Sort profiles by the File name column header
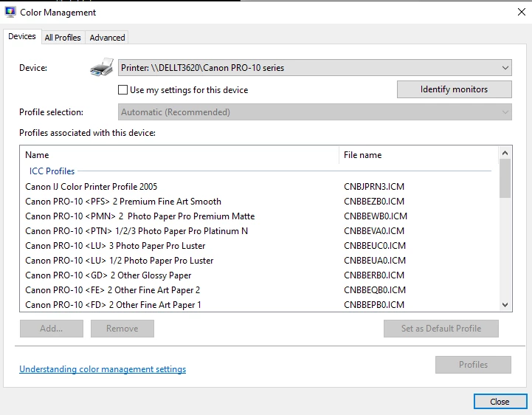This screenshot has height=415, width=532. click(418, 155)
